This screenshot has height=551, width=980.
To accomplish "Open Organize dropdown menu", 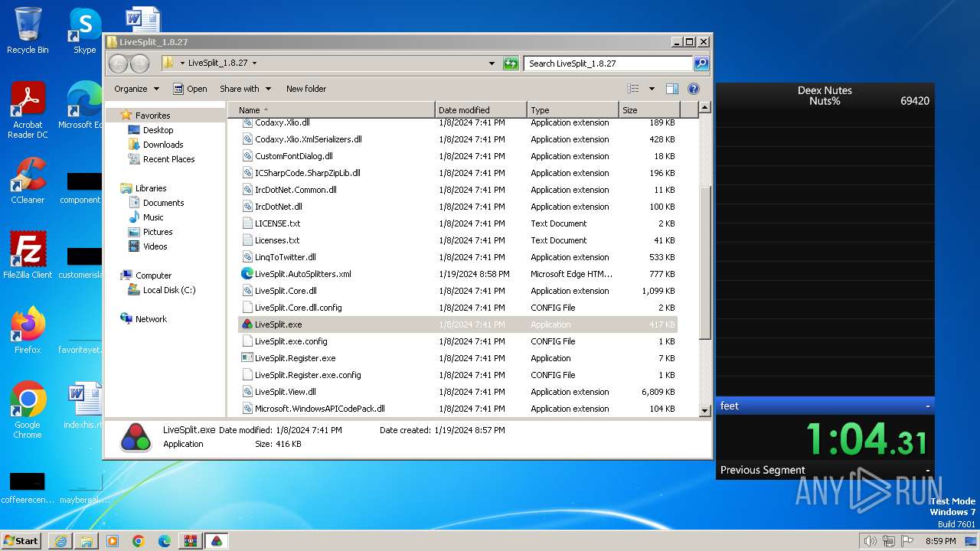I will 136,89.
